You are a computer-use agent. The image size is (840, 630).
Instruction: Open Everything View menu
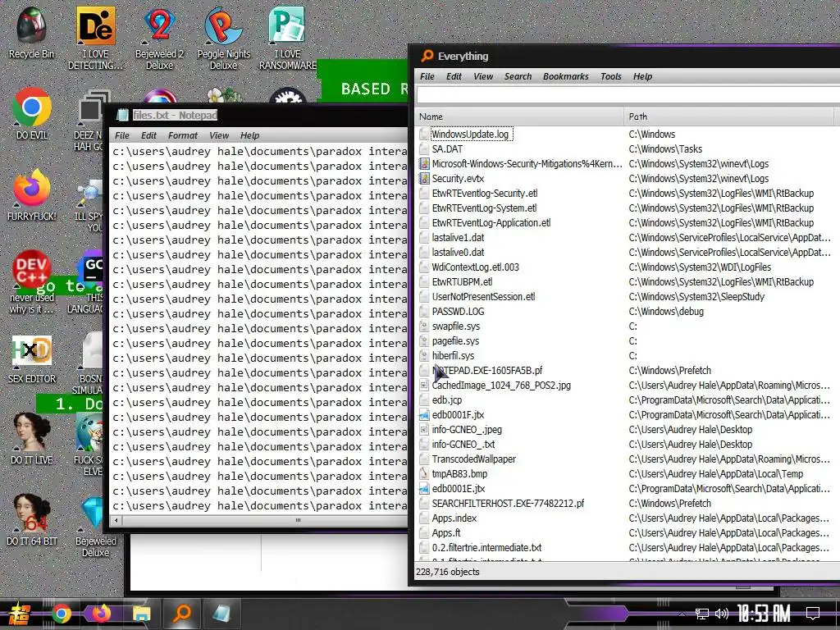[483, 76]
